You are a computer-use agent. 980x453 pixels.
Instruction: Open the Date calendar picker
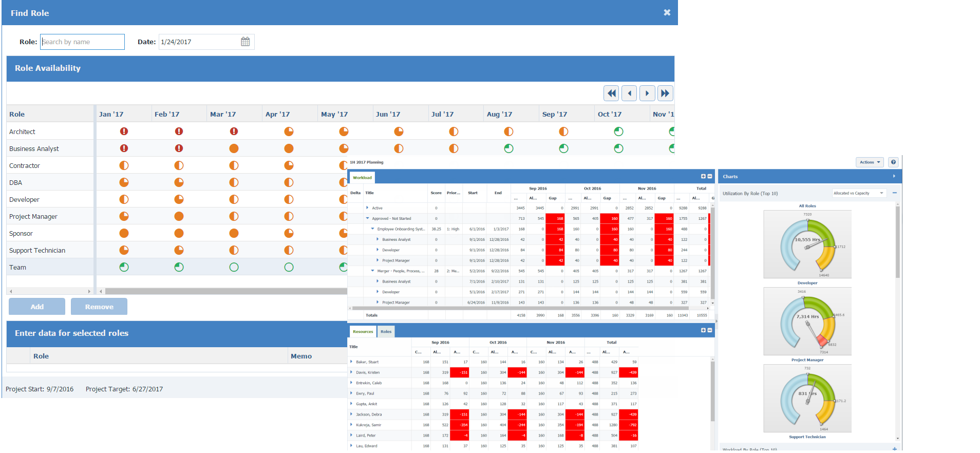(x=245, y=42)
